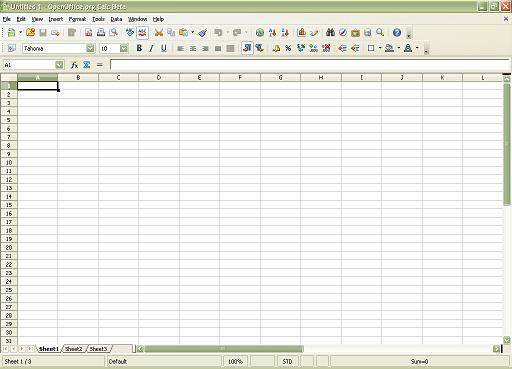Click the Cut scissors icon

point(159,32)
